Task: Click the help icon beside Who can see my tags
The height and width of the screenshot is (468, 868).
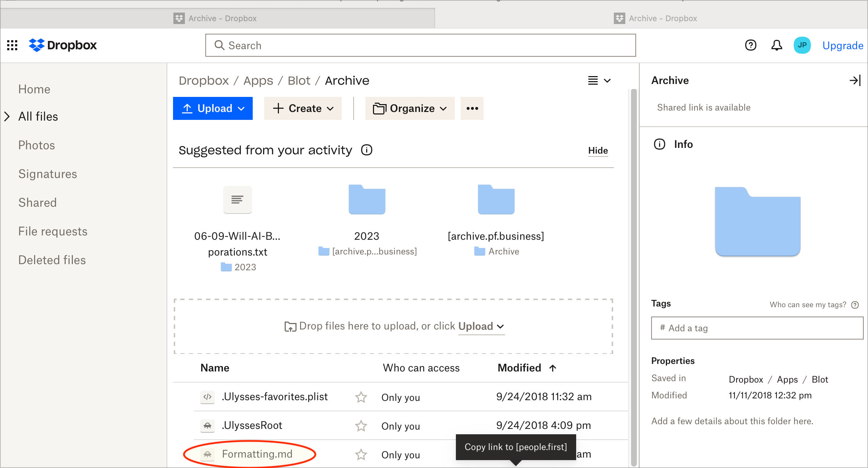Action: pos(855,305)
